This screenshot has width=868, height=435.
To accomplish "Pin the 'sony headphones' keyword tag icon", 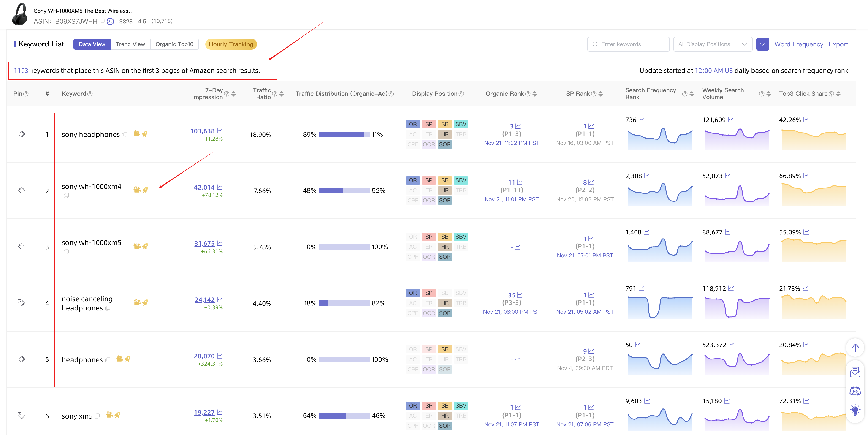I will click(21, 134).
